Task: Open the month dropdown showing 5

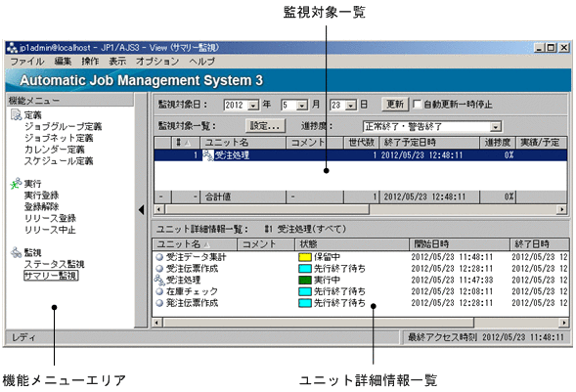Action: (302, 106)
